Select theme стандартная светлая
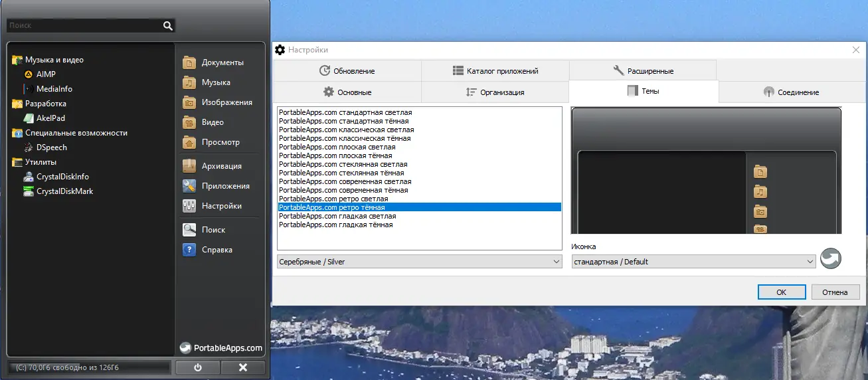 point(419,112)
